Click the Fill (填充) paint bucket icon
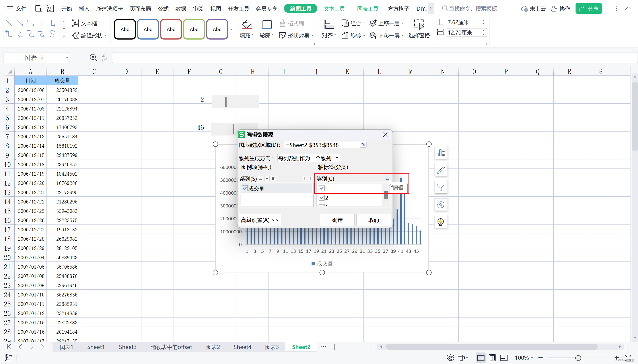The height and width of the screenshot is (364, 638). 247,25
